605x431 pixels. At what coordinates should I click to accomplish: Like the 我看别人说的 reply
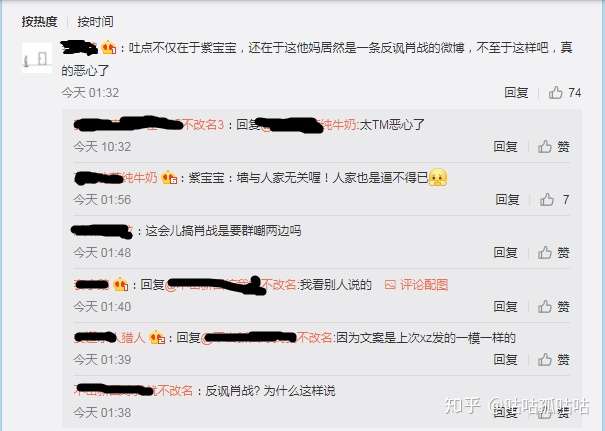[554, 306]
